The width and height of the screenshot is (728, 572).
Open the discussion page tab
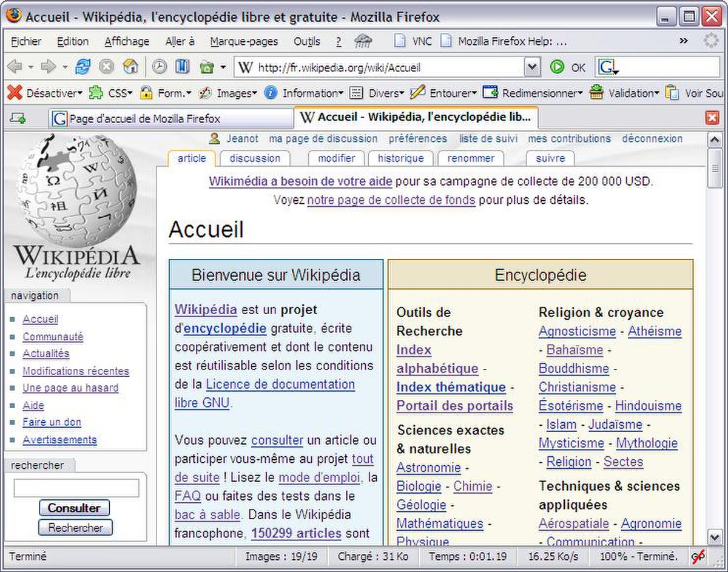tap(255, 158)
